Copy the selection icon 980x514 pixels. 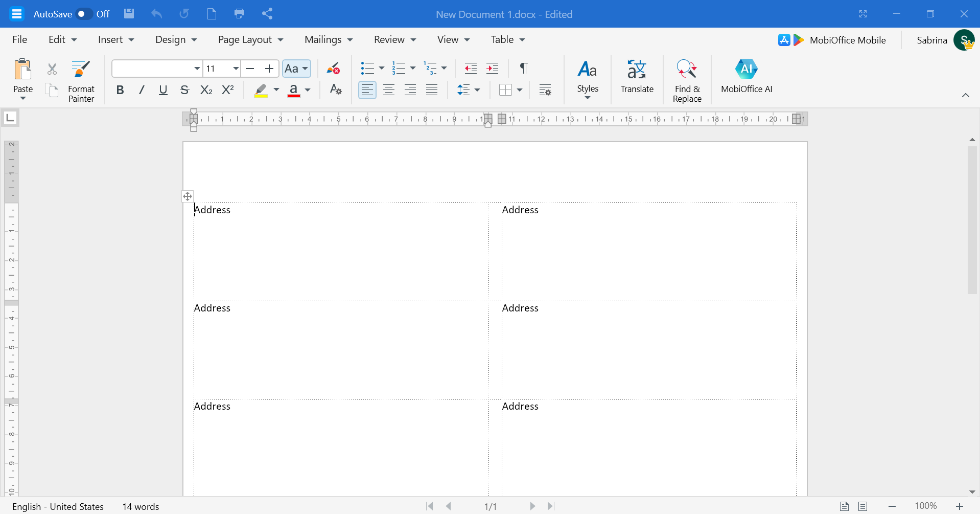click(x=52, y=91)
